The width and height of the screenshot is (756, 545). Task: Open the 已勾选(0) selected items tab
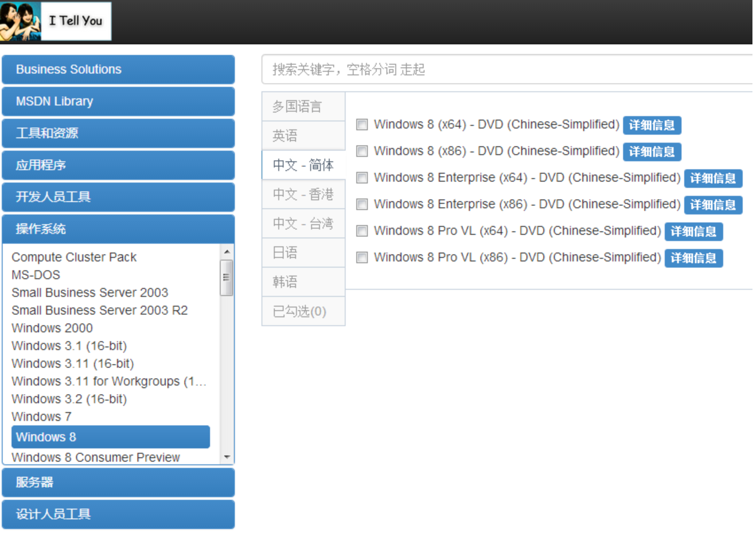(x=304, y=311)
